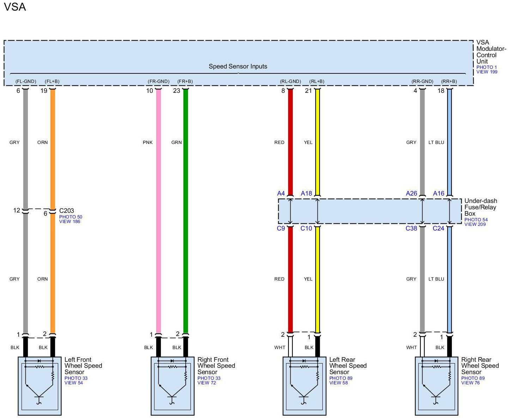Select the A16 terminal label
510x420 pixels.
[x=438, y=193]
